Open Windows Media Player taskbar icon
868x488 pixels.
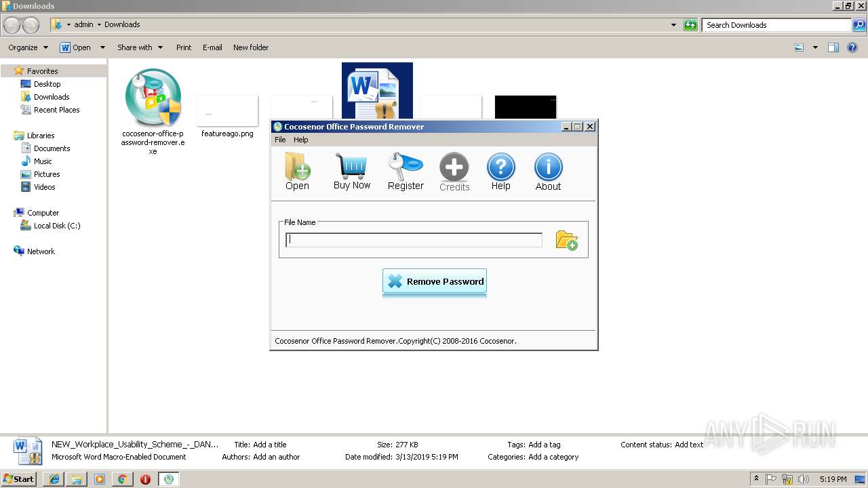[x=100, y=479]
